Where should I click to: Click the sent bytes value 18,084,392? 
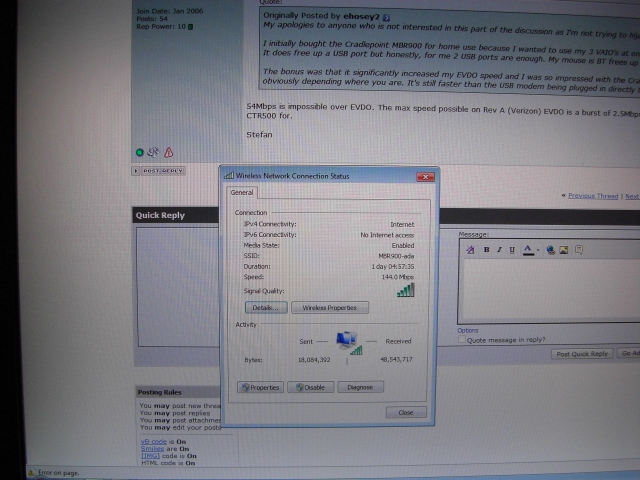coord(314,360)
